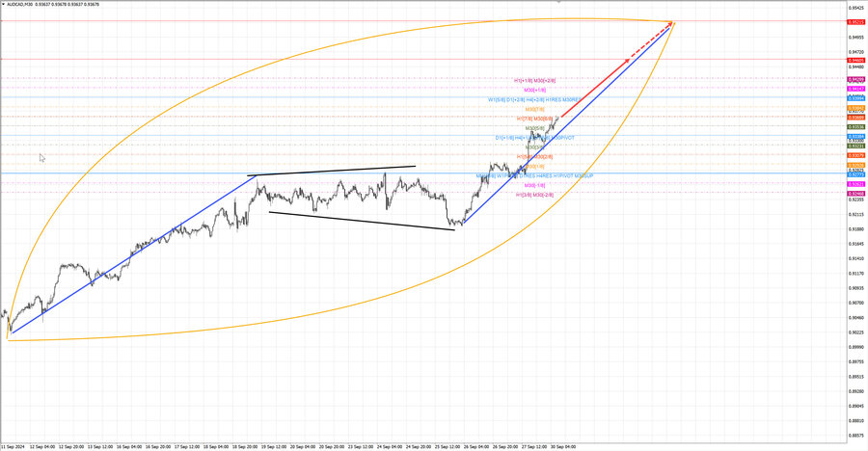Click the W1[5/8] D1[+2/8] H1RES label
This screenshot has width=868, height=451.
coord(534,99)
